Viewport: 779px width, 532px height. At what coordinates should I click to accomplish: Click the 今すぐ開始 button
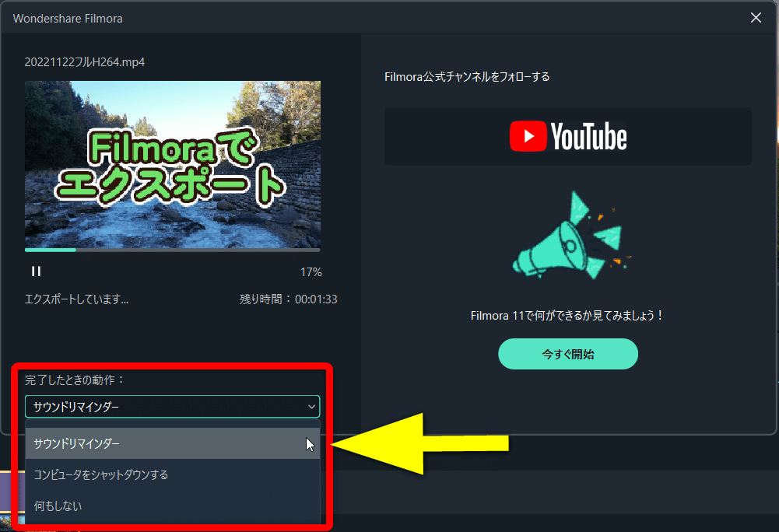pos(568,354)
